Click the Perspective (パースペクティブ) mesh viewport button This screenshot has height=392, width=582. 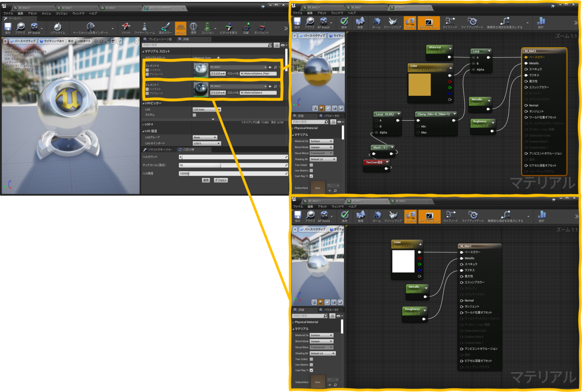click(x=23, y=41)
